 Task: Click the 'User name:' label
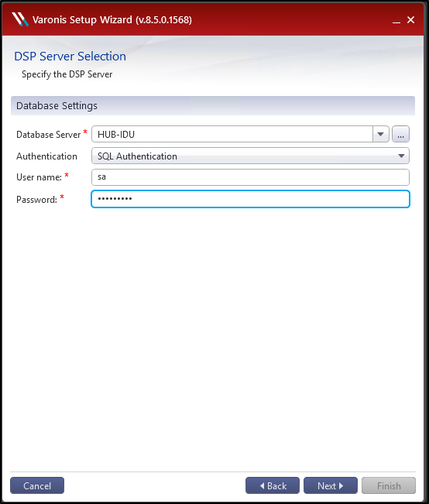(x=39, y=177)
